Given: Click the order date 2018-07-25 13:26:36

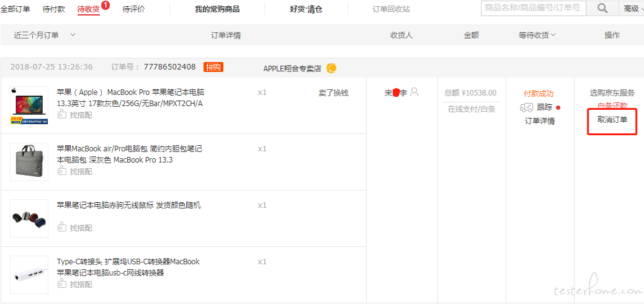Looking at the screenshot, I should (51, 66).
